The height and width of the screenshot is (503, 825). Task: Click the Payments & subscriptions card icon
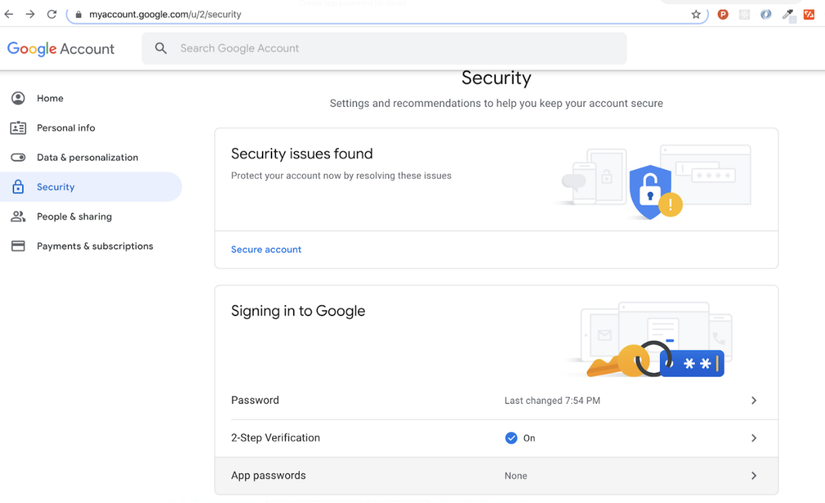pos(18,246)
